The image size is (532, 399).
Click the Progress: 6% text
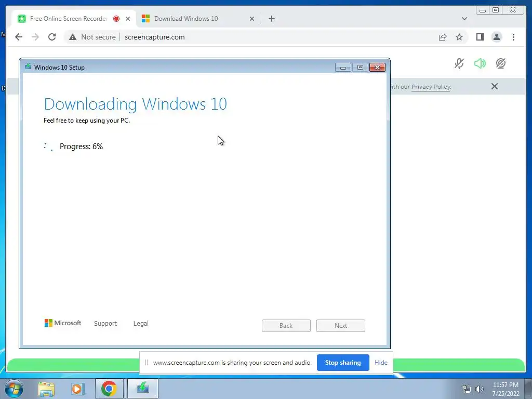[x=81, y=146]
